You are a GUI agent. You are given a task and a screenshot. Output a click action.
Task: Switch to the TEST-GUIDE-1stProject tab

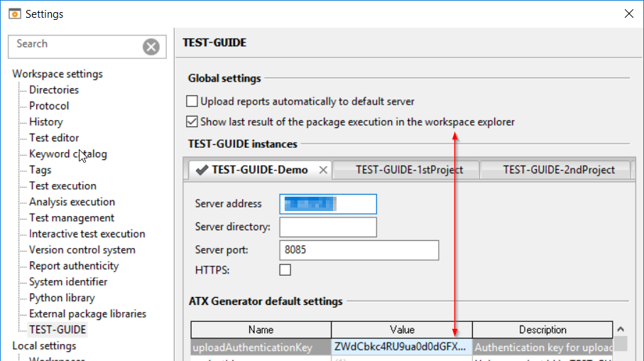point(407,170)
